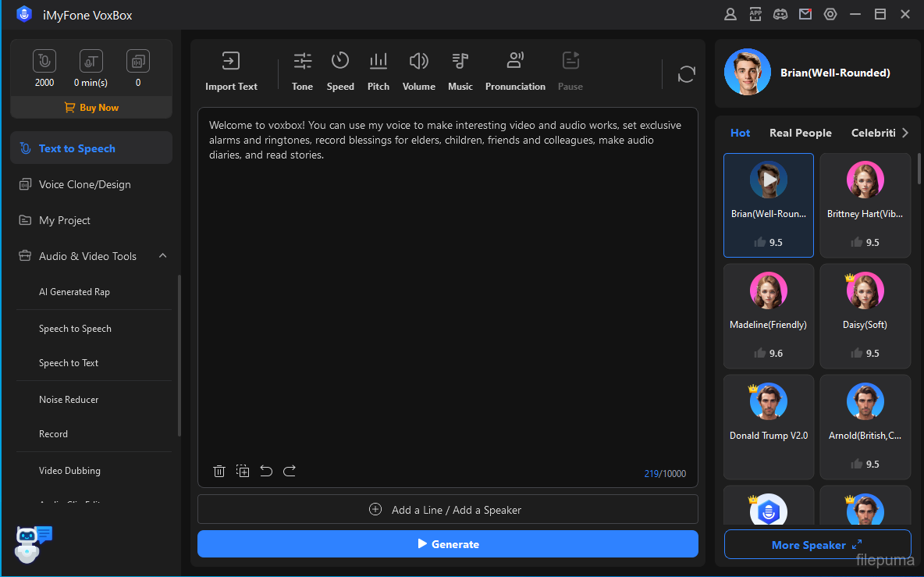Click the Buy Now link
Viewport: 924px width, 577px height.
click(x=91, y=108)
